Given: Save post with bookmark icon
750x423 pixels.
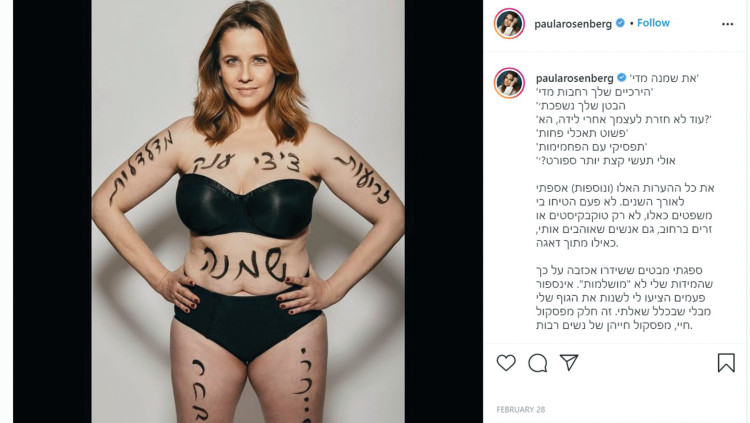Looking at the screenshot, I should 726,363.
